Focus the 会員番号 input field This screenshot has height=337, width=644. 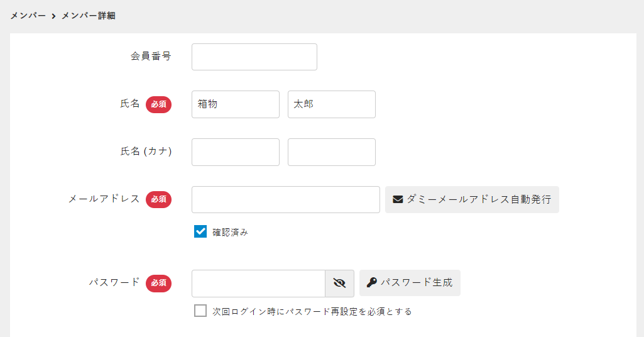pyautogui.click(x=254, y=57)
